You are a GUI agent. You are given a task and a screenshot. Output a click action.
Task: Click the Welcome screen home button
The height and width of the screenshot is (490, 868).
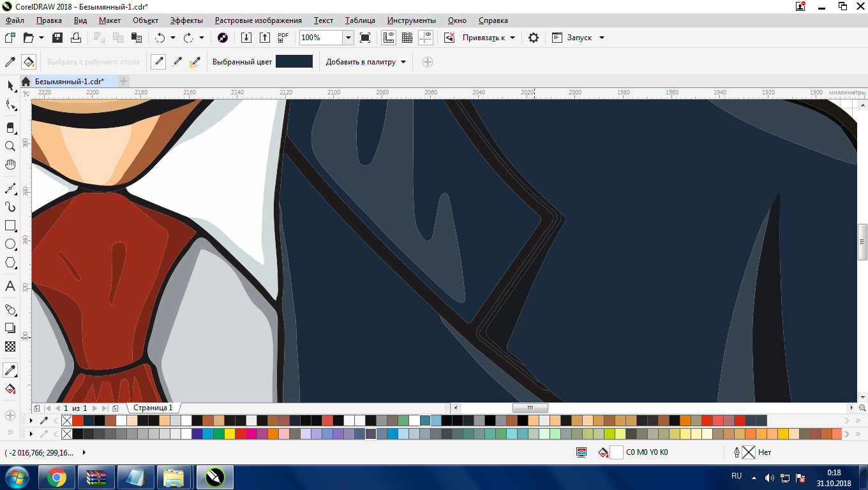[26, 81]
